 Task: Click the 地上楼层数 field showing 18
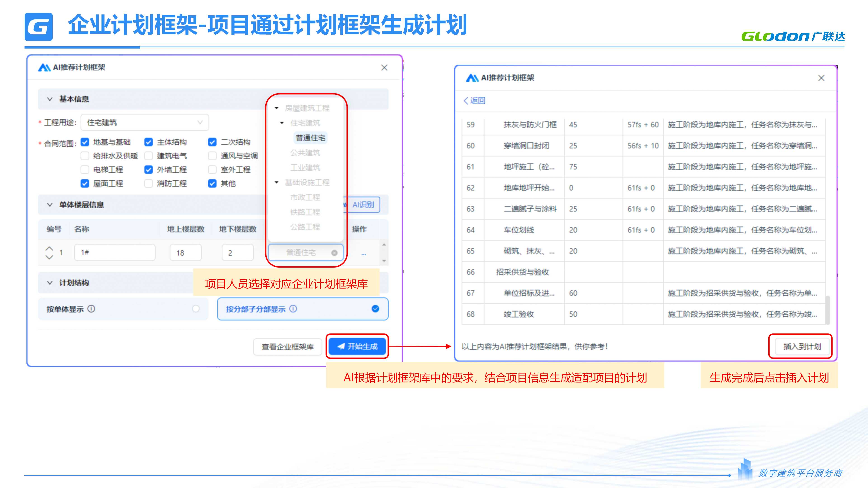click(x=185, y=253)
